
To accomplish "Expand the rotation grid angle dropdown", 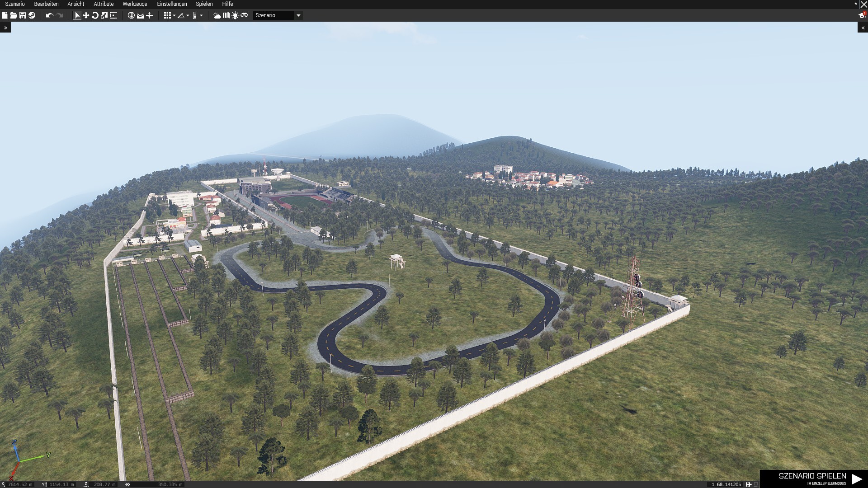I will point(188,16).
